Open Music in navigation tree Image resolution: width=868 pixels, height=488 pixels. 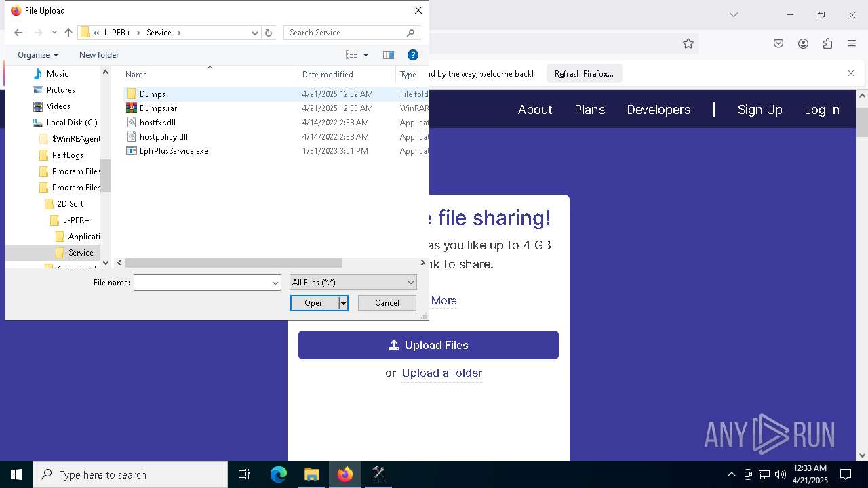pyautogui.click(x=57, y=74)
